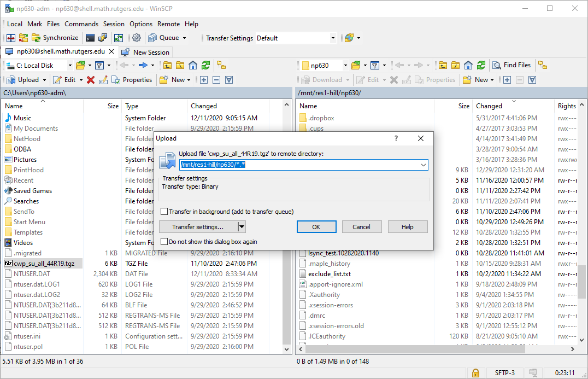The image size is (588, 379).
Task: Click the local Edit button
Action: [x=64, y=80]
